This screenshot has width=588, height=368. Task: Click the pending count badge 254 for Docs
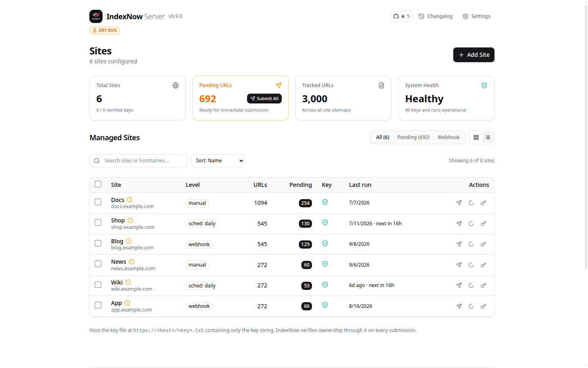click(305, 203)
